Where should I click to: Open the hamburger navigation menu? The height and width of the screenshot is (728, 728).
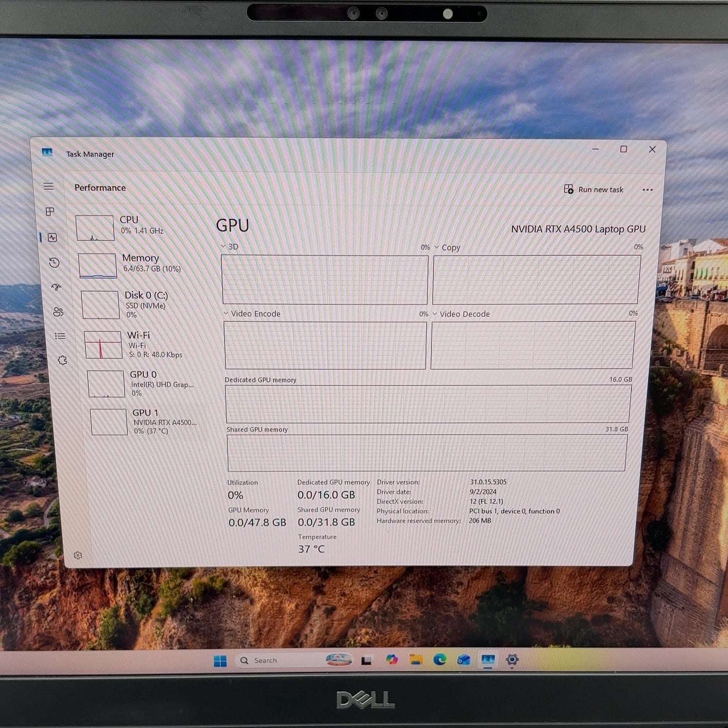pyautogui.click(x=49, y=186)
